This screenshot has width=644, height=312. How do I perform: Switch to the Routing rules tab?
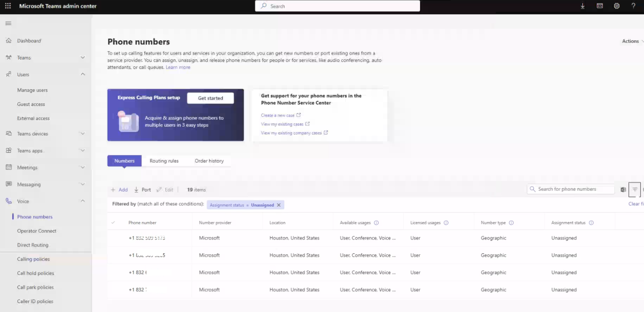pos(164,160)
